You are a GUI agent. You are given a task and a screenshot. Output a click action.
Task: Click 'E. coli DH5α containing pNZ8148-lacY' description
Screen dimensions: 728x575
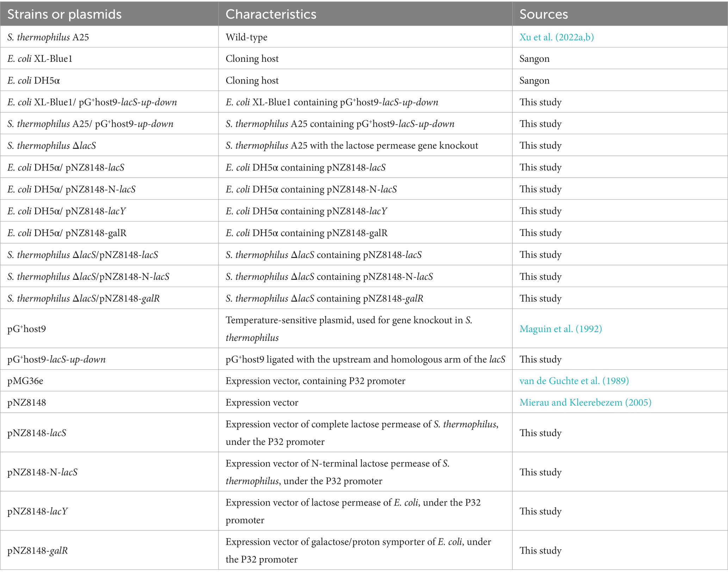[x=306, y=211]
